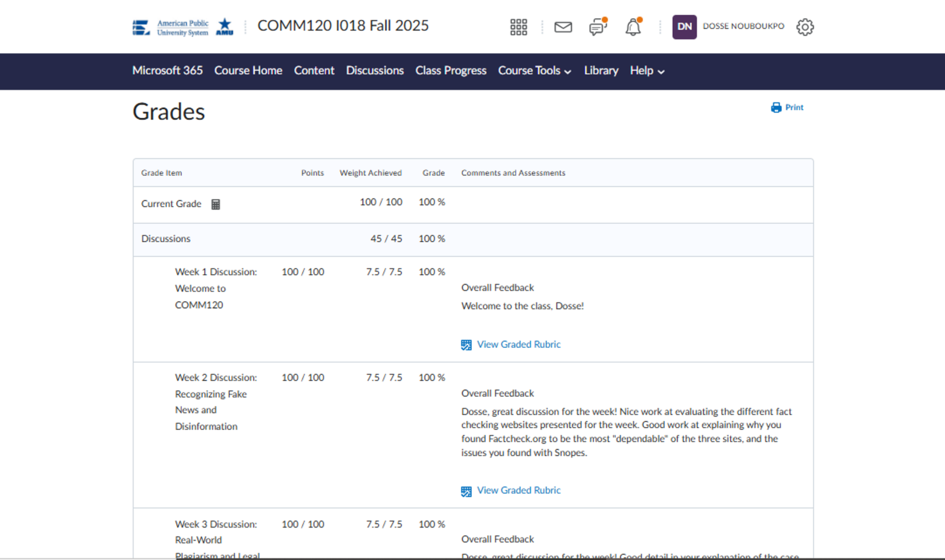Screen dimensions: 945x560
Task: Click the American Public University System logo
Action: coord(183,27)
